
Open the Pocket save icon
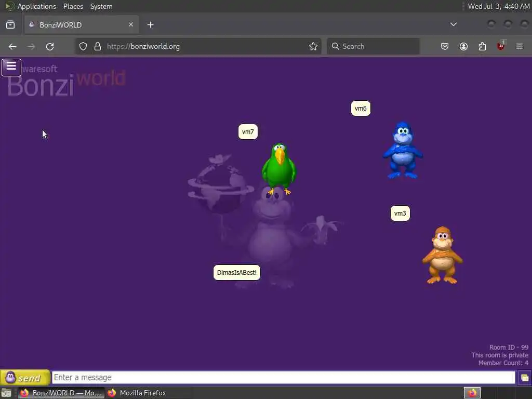pos(445,46)
